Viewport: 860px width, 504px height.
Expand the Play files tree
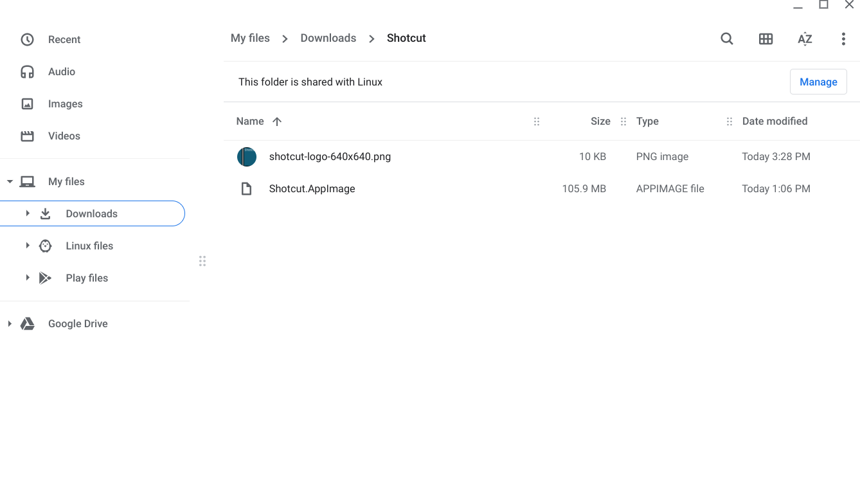pos(28,278)
